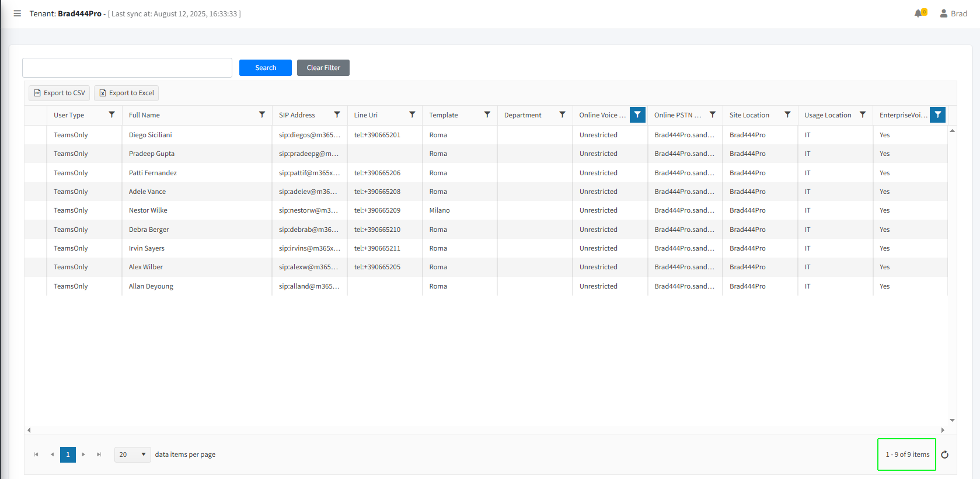
Task: Click the Search button
Action: point(266,68)
